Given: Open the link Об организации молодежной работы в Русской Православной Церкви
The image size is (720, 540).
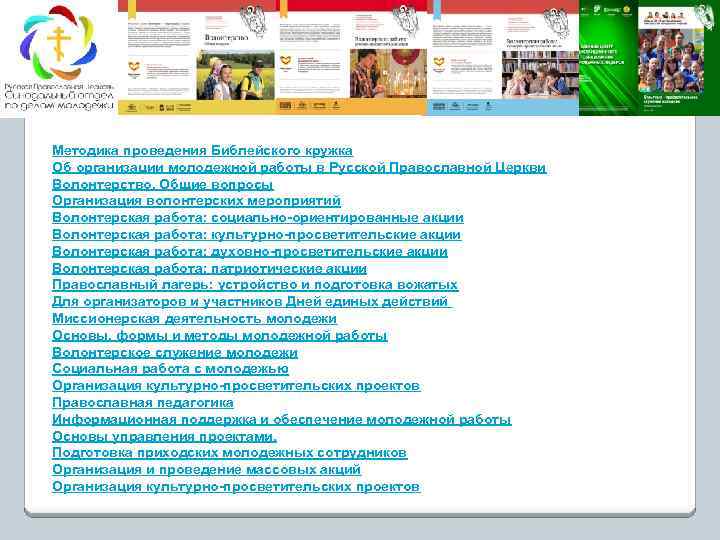Looking at the screenshot, I should pos(299,168).
